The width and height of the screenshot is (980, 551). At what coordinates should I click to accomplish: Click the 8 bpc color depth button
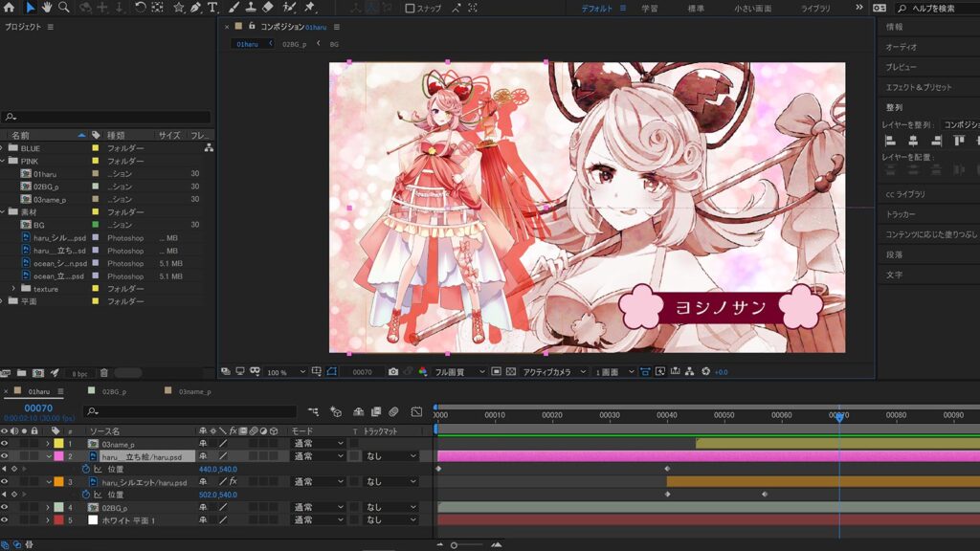79,374
